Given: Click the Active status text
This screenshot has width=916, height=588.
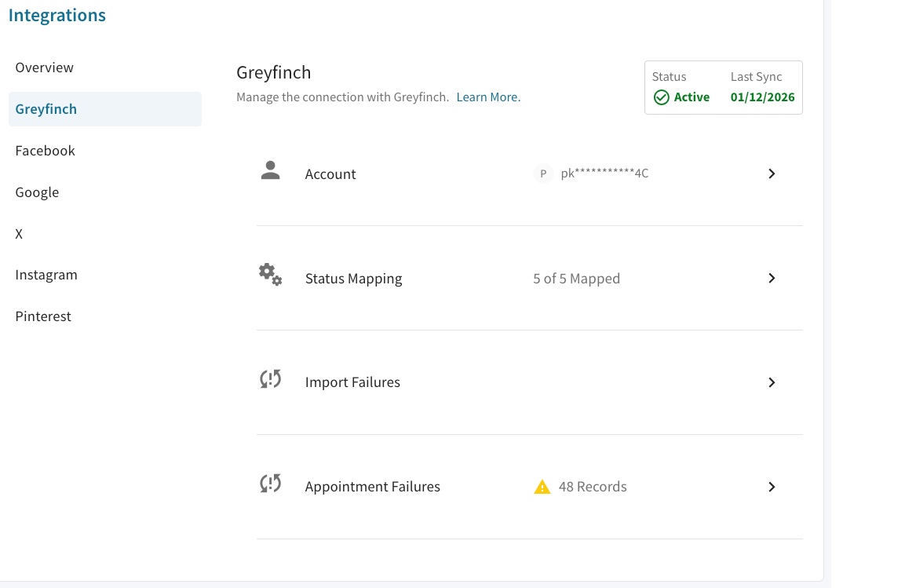Looking at the screenshot, I should pos(692,97).
